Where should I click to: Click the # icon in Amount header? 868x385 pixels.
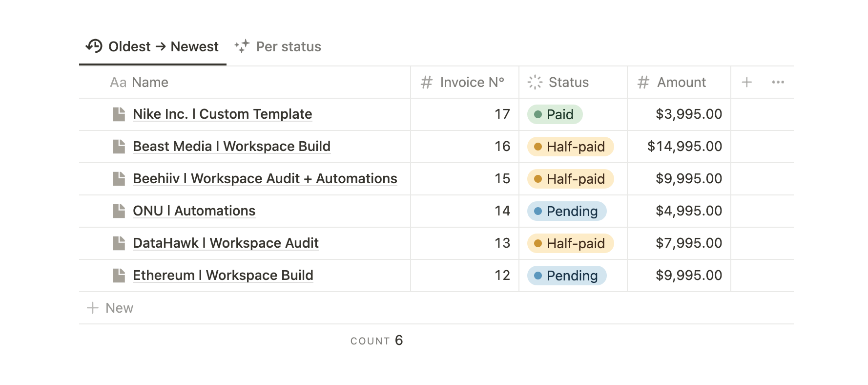point(643,82)
